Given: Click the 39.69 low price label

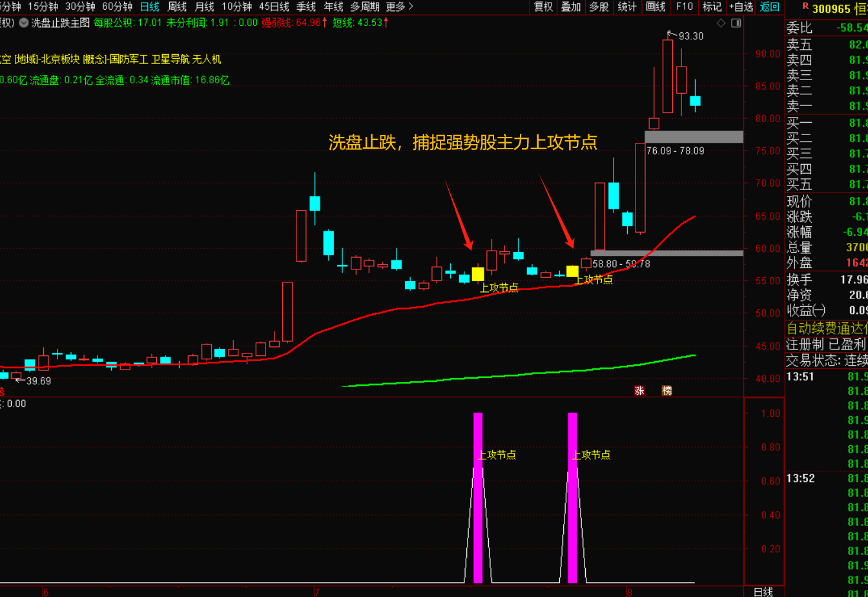Looking at the screenshot, I should click(x=38, y=381).
